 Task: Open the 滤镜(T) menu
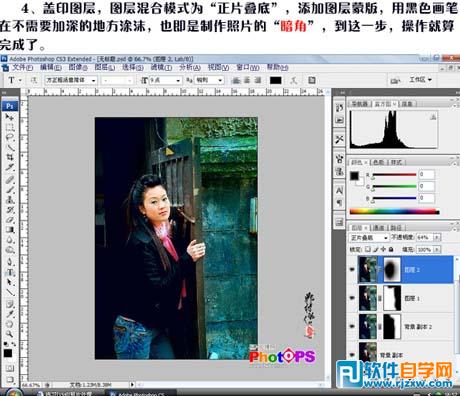pyautogui.click(x=161, y=68)
